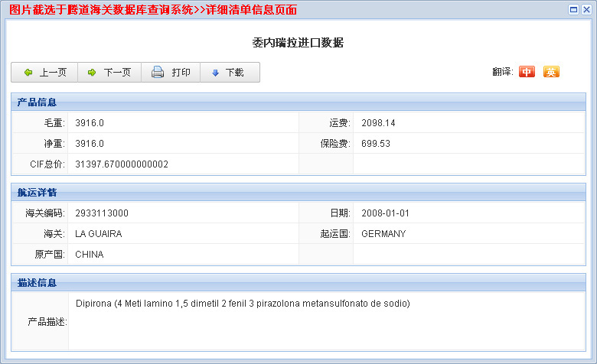597x364 pixels.
Task: Click the CIF总价 value 31397.67
Action: [122, 164]
